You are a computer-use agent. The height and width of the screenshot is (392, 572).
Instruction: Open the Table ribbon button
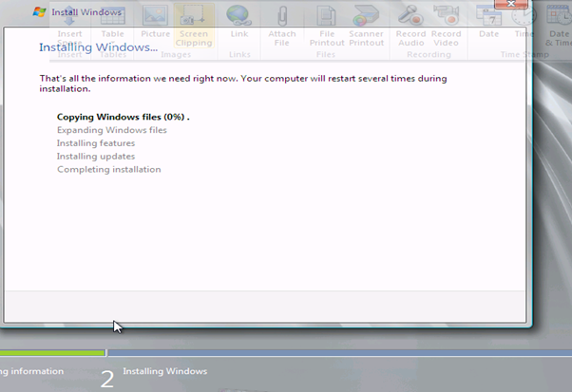(x=113, y=24)
